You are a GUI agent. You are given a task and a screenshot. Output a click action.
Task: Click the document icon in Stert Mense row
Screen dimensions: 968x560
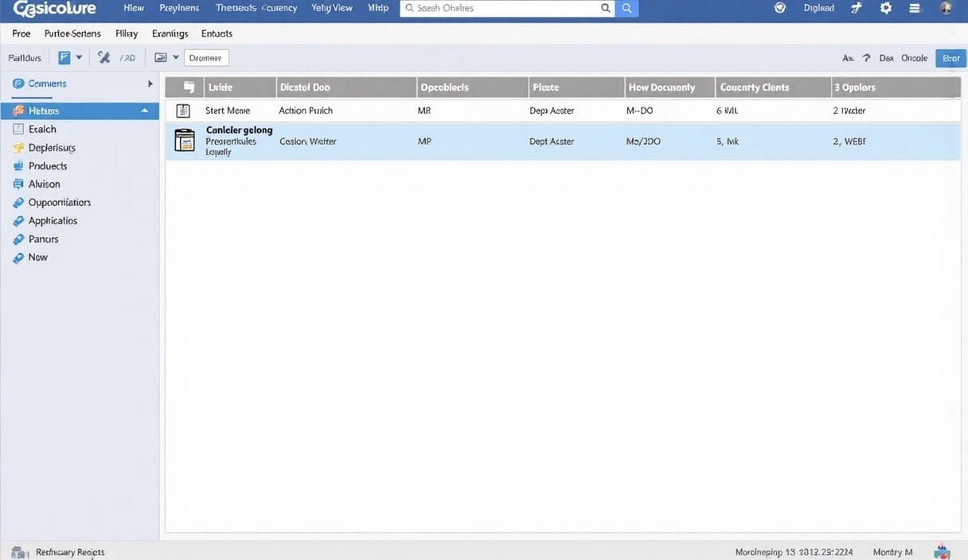(x=183, y=111)
